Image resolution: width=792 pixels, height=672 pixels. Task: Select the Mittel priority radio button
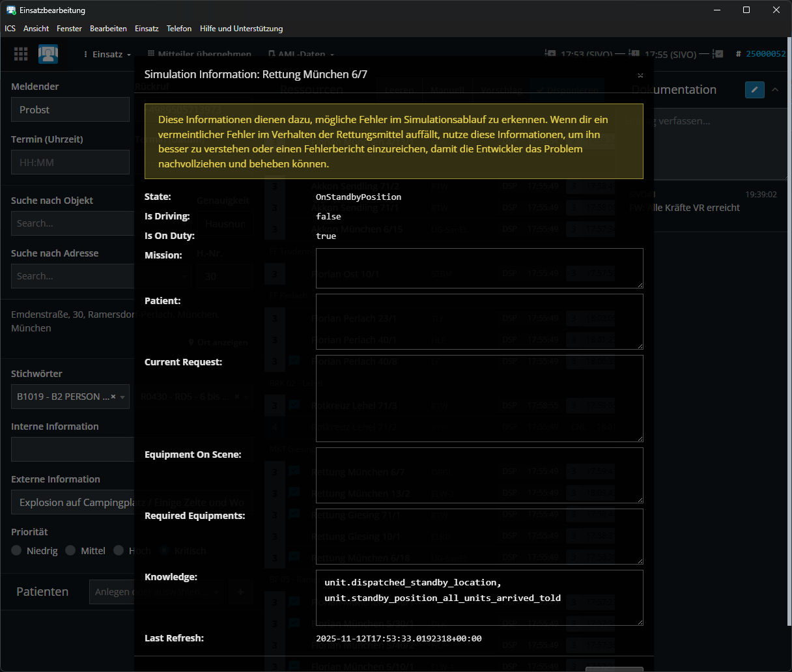tap(71, 551)
